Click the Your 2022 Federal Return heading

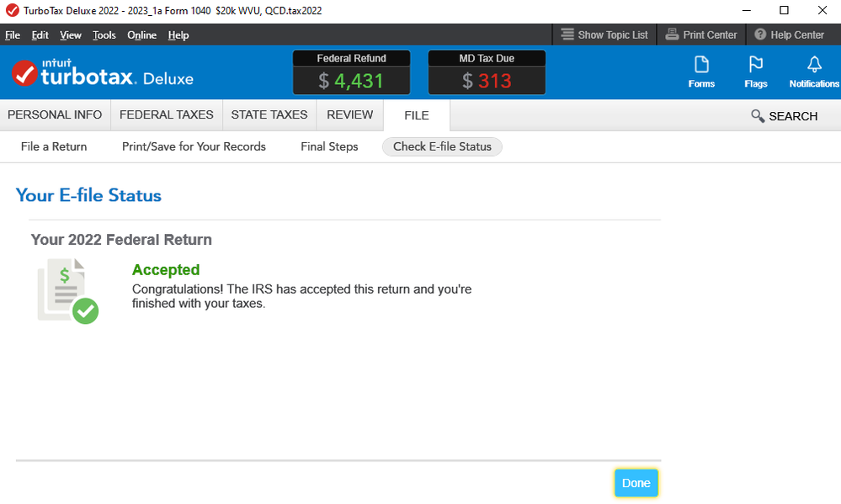[x=121, y=240]
